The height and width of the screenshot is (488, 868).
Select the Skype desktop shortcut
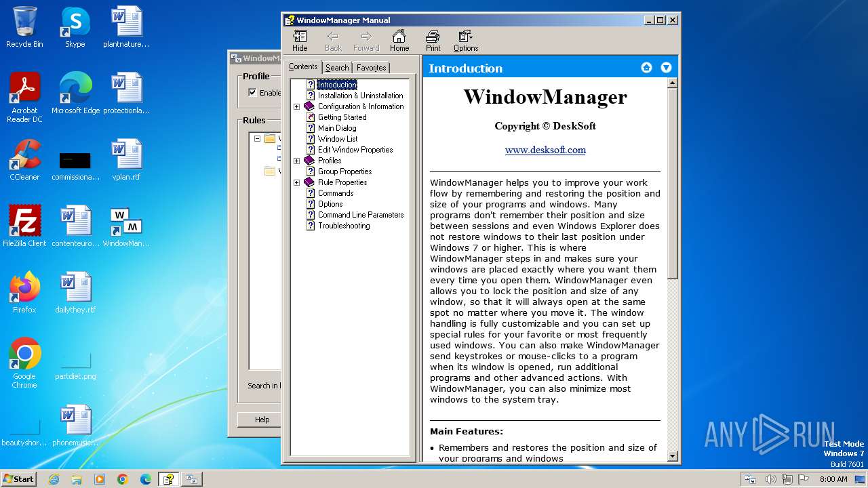pyautogui.click(x=75, y=27)
